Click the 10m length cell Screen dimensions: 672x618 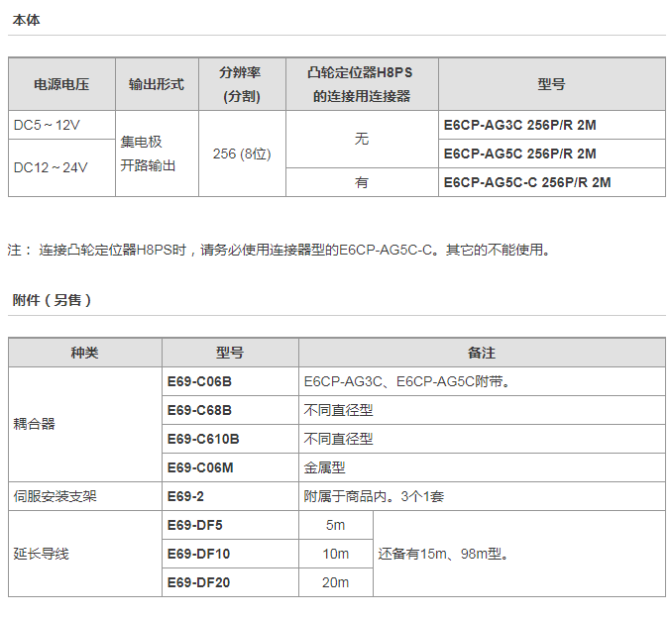coord(336,554)
